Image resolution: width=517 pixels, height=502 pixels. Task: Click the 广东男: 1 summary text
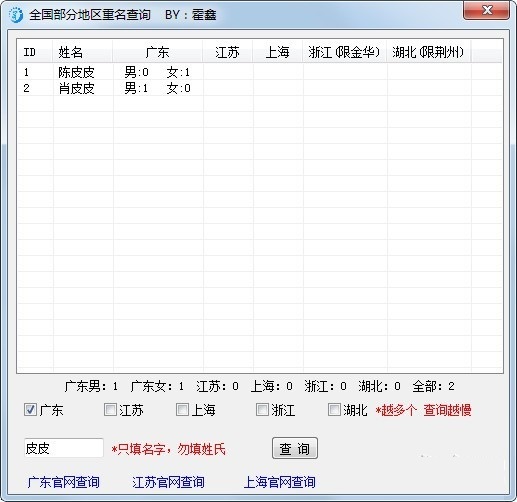point(91,386)
